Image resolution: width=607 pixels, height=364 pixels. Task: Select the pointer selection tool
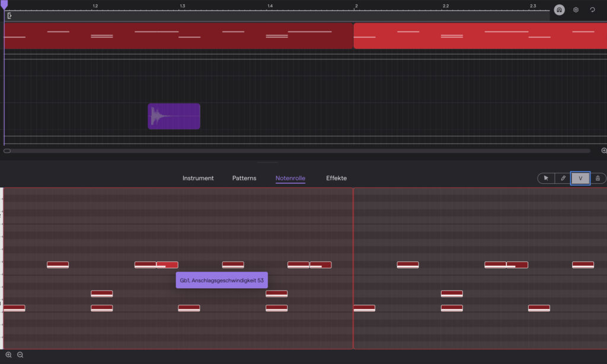[546, 178]
